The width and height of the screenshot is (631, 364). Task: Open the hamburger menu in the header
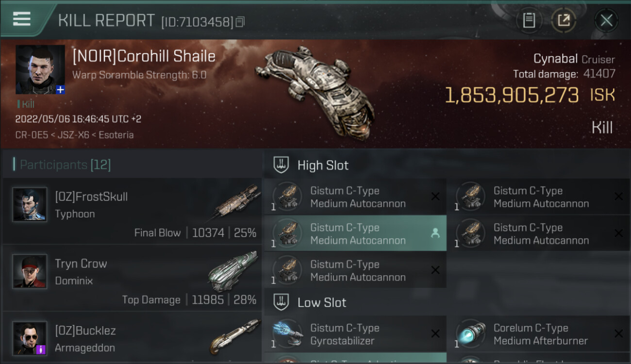(22, 18)
